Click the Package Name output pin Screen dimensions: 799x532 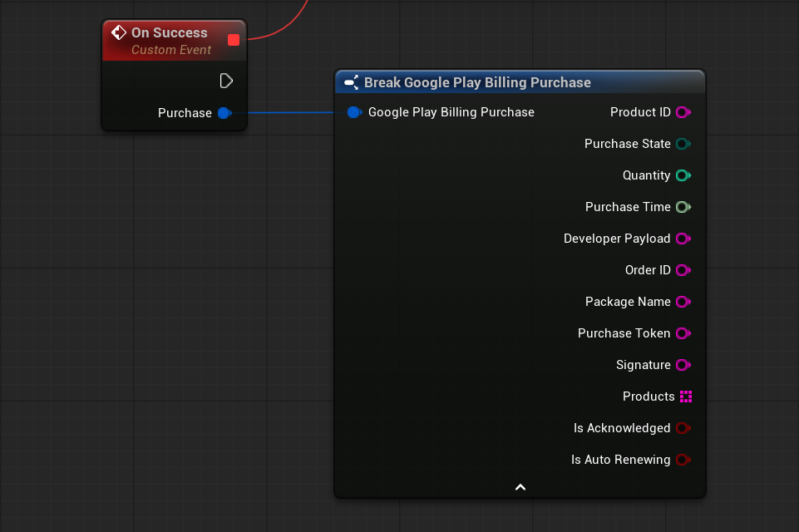(683, 302)
